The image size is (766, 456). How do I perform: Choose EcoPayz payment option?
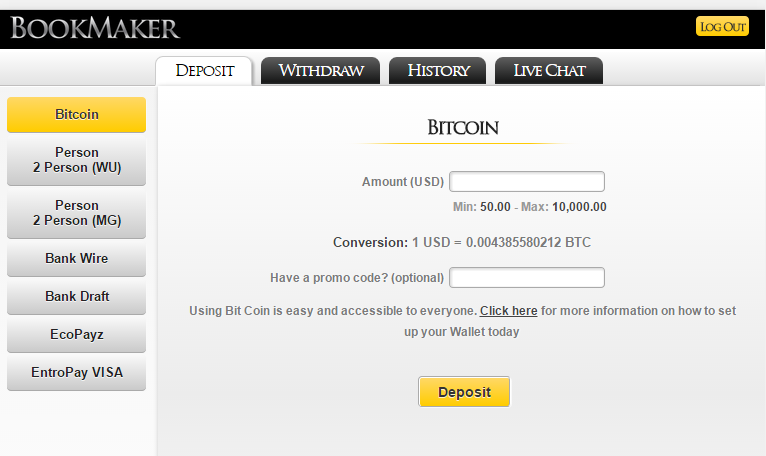pyautogui.click(x=77, y=335)
